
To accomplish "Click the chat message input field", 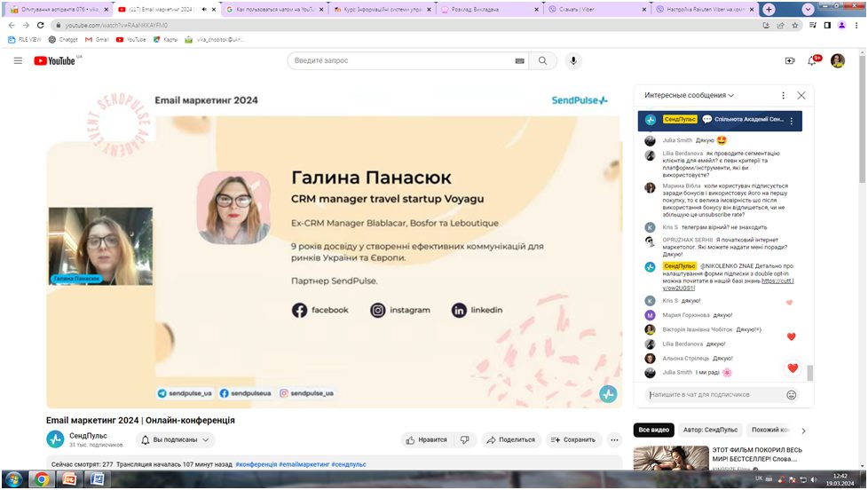I will (714, 394).
